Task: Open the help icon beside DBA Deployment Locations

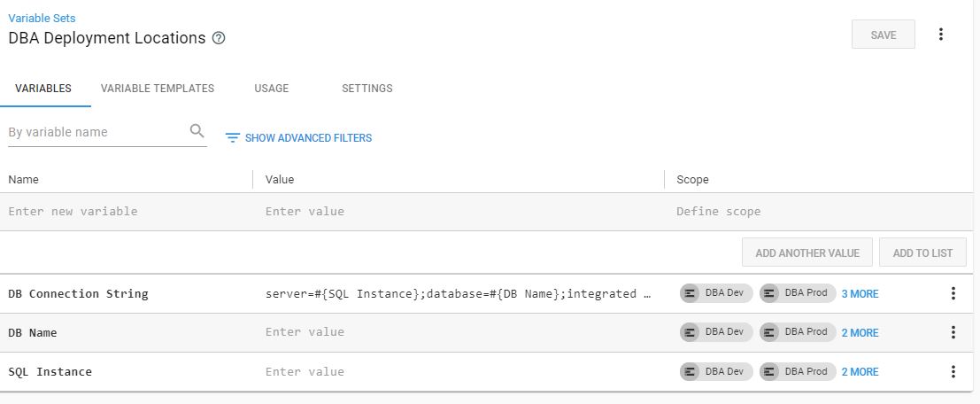Action: [218, 38]
